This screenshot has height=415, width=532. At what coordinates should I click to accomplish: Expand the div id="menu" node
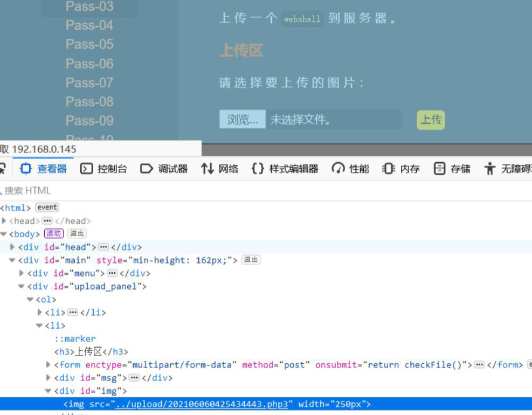[x=22, y=273]
